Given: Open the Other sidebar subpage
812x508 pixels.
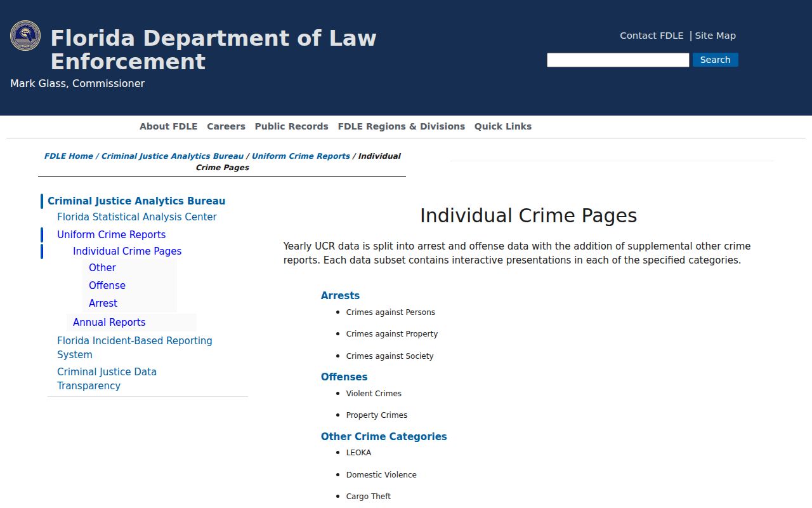Looking at the screenshot, I should (x=102, y=268).
